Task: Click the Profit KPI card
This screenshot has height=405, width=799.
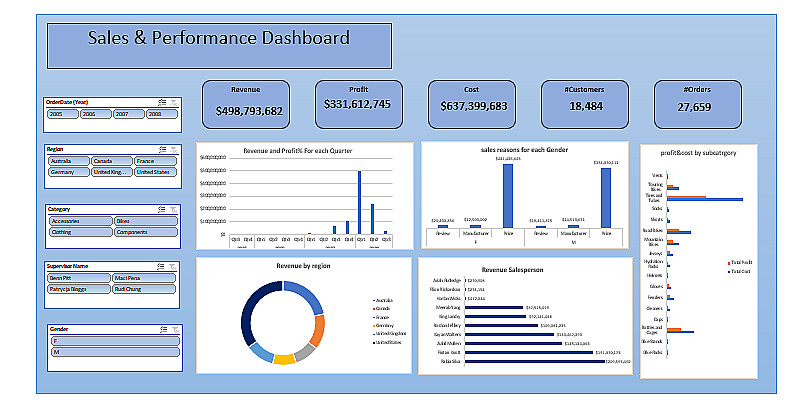Action: [x=359, y=104]
